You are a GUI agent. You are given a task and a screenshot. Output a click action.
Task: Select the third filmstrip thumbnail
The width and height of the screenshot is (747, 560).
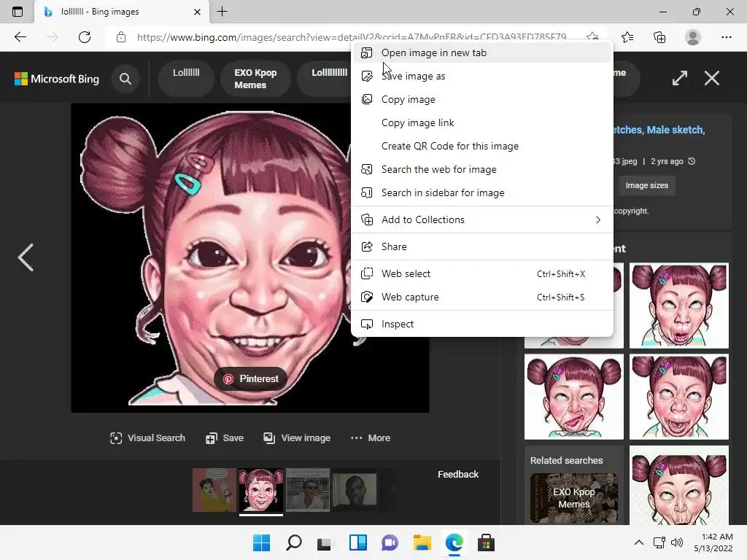[x=308, y=490]
